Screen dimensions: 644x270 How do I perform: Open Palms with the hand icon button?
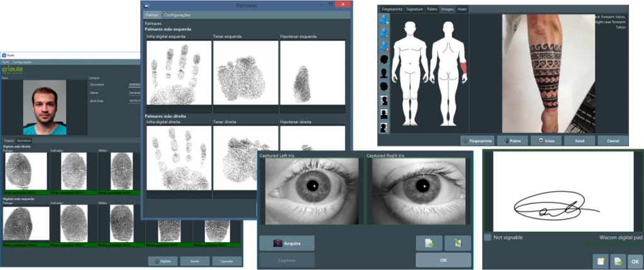pyautogui.click(x=514, y=141)
